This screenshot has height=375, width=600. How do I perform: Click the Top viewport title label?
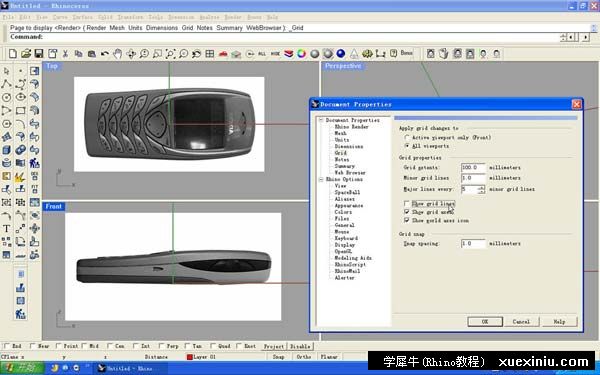coord(52,66)
